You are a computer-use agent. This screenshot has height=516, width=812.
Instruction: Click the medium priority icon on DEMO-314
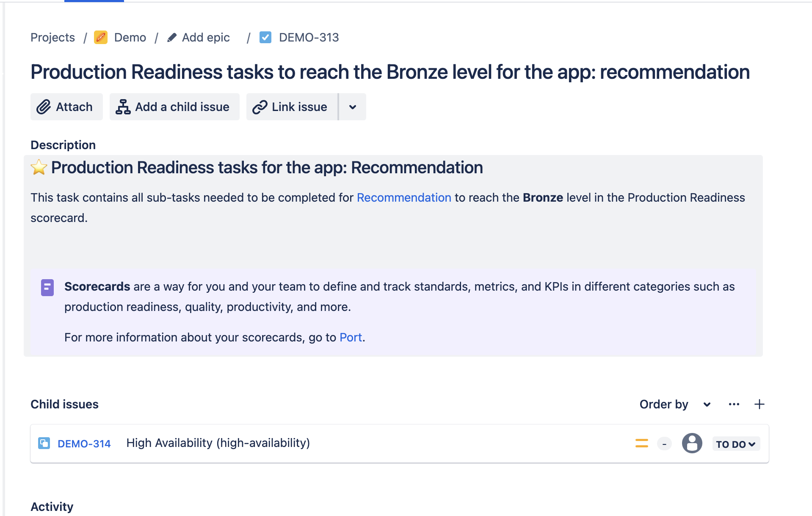641,443
